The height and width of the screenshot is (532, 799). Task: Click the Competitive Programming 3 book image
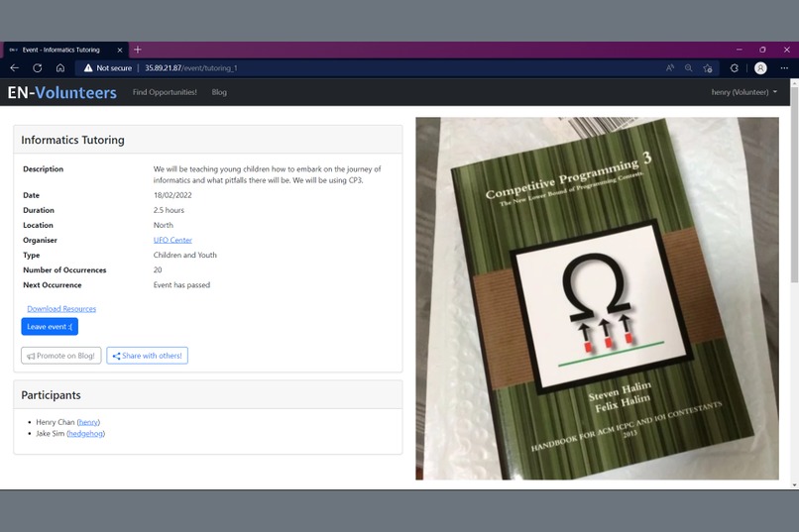tap(597, 298)
